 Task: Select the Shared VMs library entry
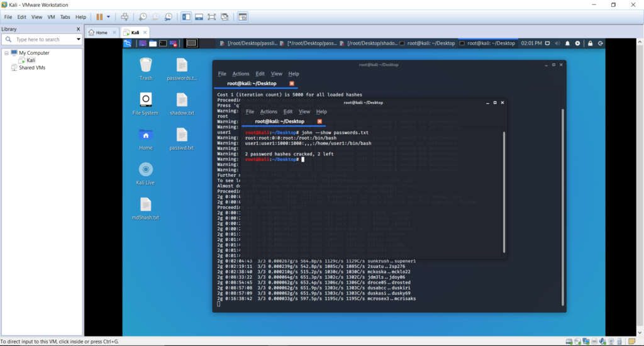[x=32, y=68]
